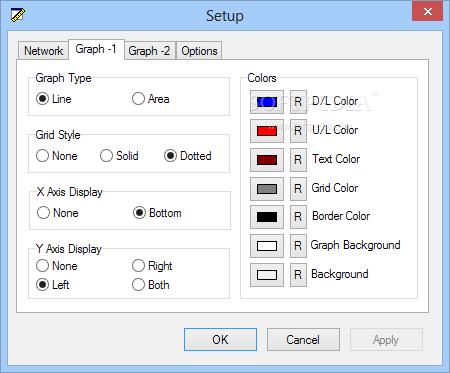Viewport: 450px width, 373px height.
Task: Choose Both for Y Axis Display
Action: pyautogui.click(x=150, y=285)
